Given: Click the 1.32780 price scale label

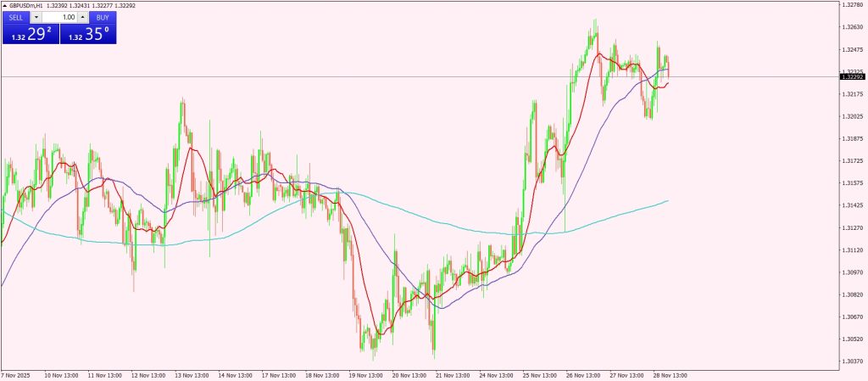Looking at the screenshot, I should [x=851, y=4].
